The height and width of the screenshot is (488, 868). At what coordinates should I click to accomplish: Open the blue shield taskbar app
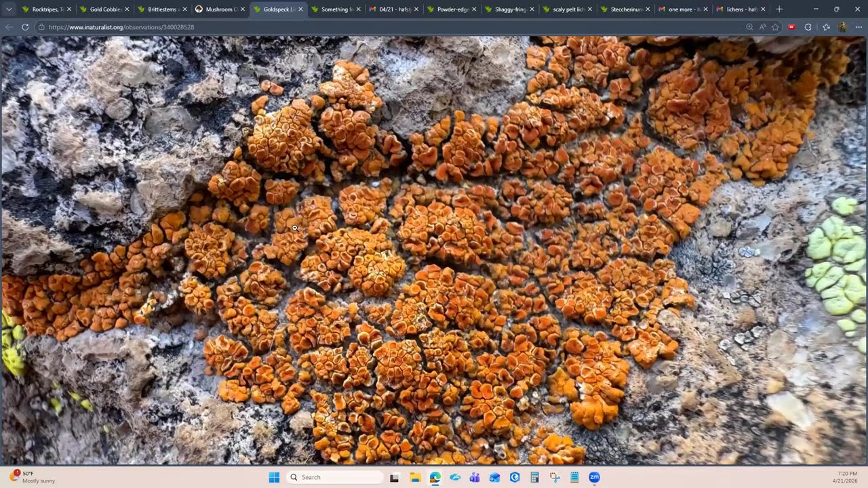(x=515, y=477)
